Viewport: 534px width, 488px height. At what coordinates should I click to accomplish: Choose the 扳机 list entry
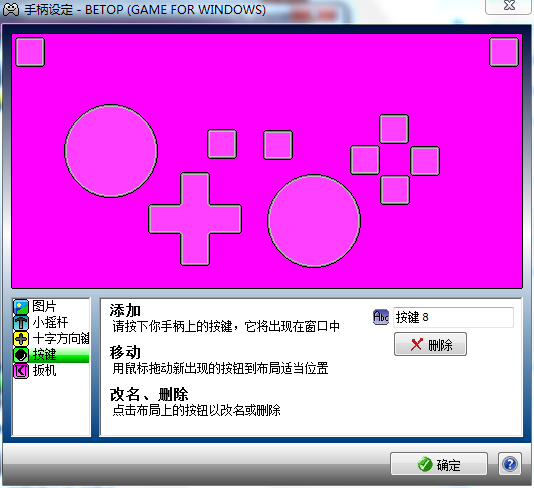tap(51, 371)
